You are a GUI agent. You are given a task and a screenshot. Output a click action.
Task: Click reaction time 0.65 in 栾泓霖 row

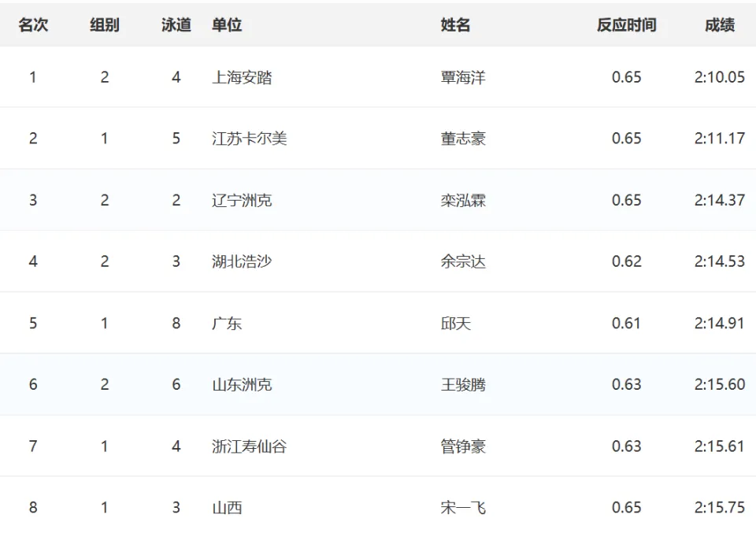tap(626, 200)
